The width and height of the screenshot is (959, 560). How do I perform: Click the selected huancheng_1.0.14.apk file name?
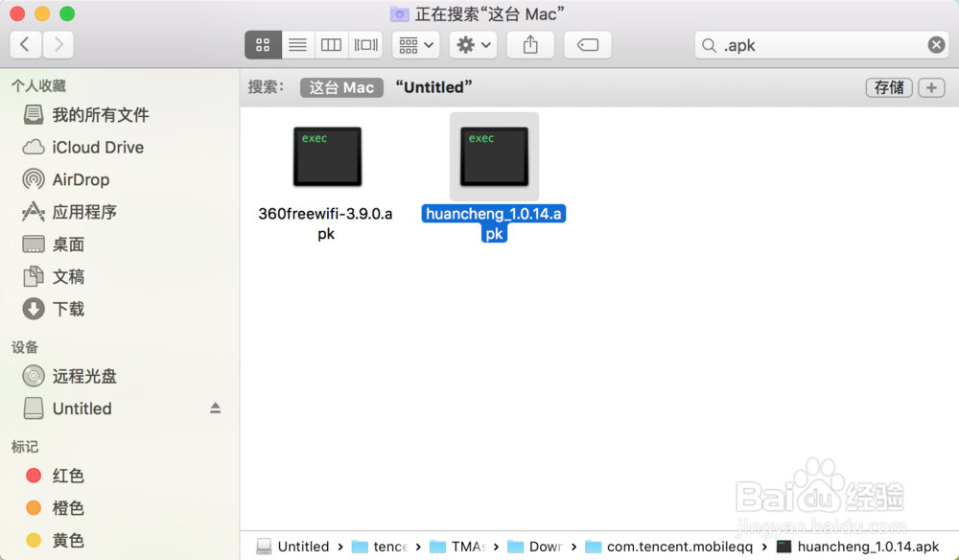pos(494,223)
